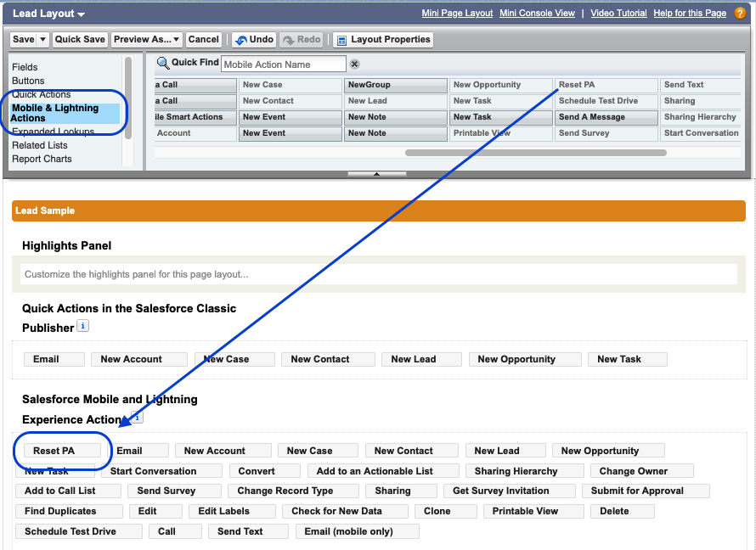Select Sharing Hierarchy in the palette
The height and width of the screenshot is (550, 756).
click(x=700, y=117)
